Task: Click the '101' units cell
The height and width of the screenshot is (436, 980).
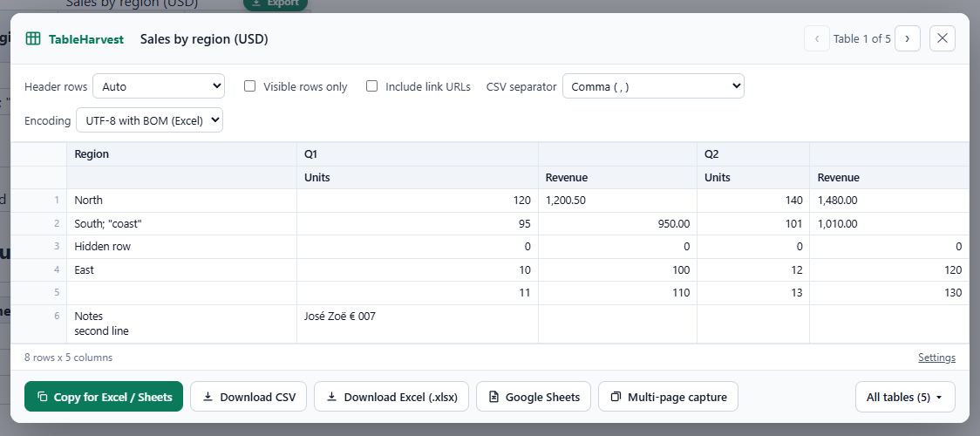Action: (x=752, y=223)
